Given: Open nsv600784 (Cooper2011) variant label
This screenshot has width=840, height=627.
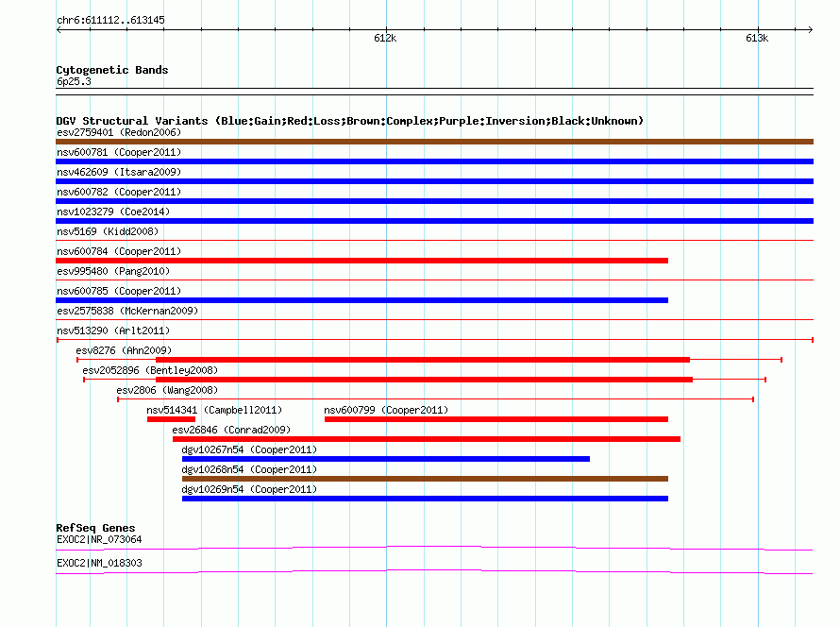Looking at the screenshot, I should point(119,251).
